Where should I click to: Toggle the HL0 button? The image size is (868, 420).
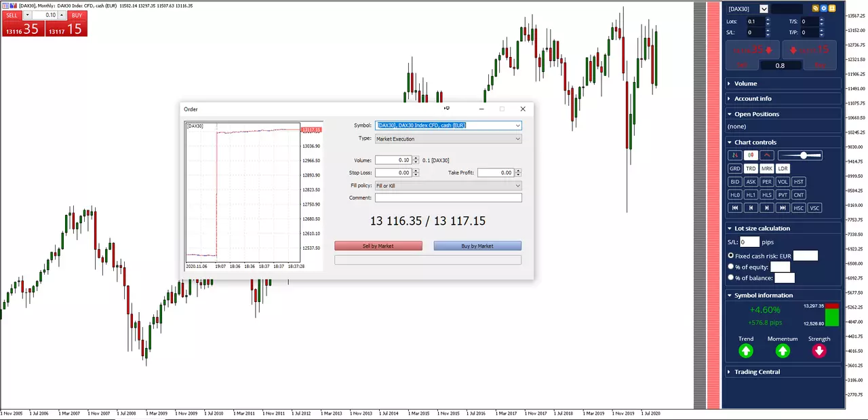coord(734,195)
